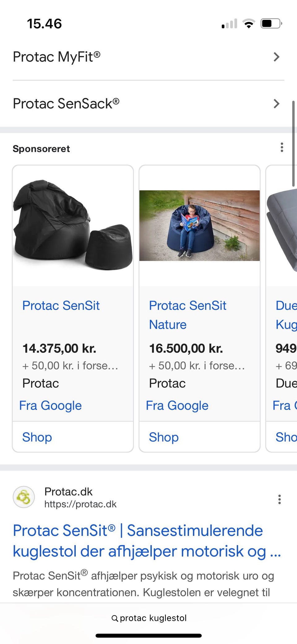Tap the search magnifier icon
The image size is (297, 644).
click(x=115, y=618)
